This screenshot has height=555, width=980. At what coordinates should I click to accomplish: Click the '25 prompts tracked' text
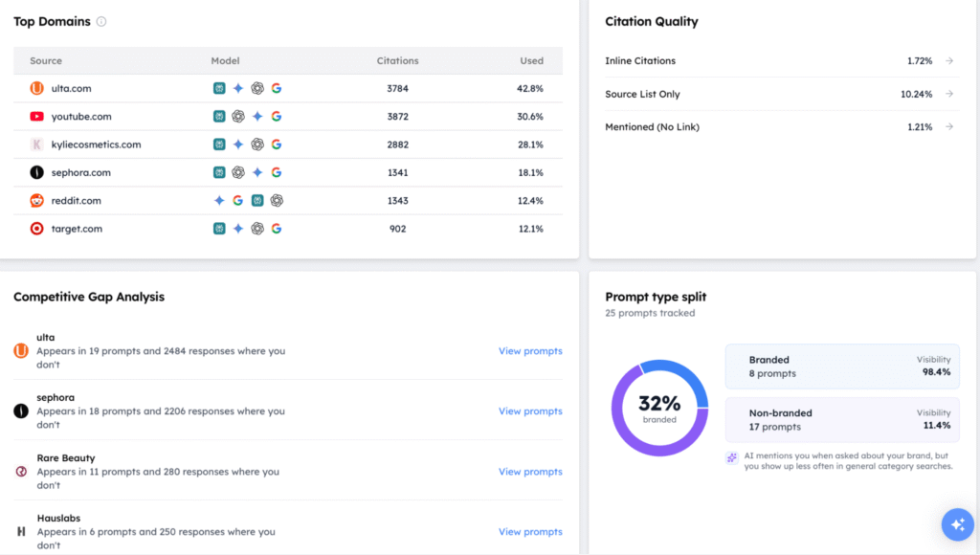(650, 313)
